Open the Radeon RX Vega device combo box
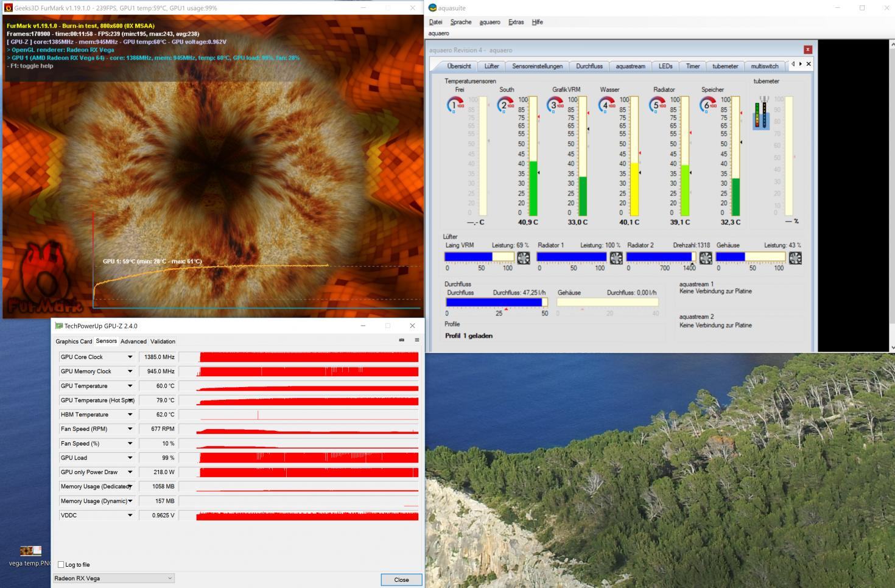Image resolution: width=895 pixels, height=588 pixels. pos(113,578)
